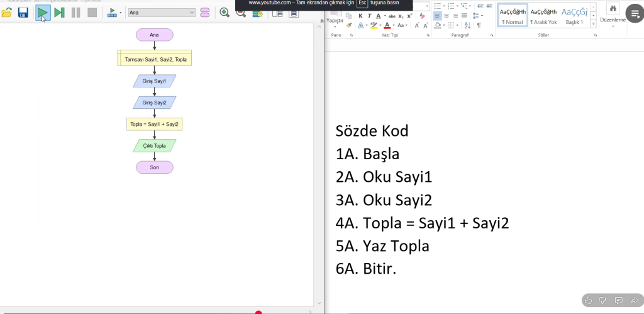The width and height of the screenshot is (644, 314).
Task: Click the Topla = Sayi1 + Sayi2 assignment block
Action: [x=154, y=125]
